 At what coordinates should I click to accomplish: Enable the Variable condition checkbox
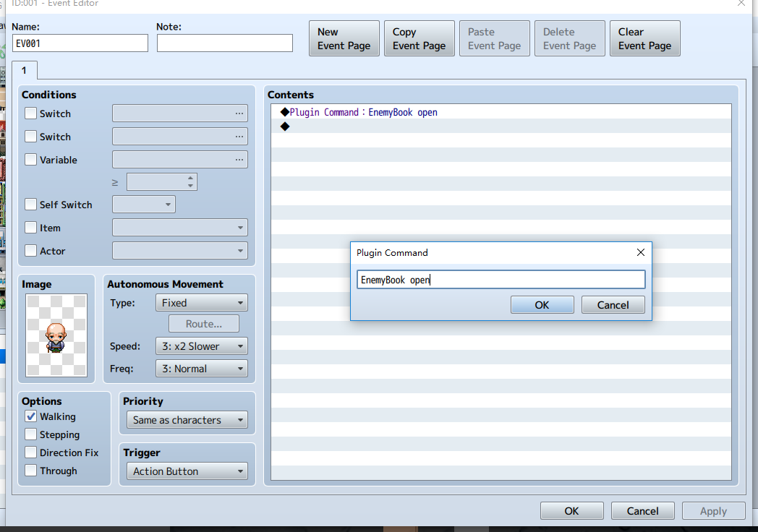click(x=30, y=160)
